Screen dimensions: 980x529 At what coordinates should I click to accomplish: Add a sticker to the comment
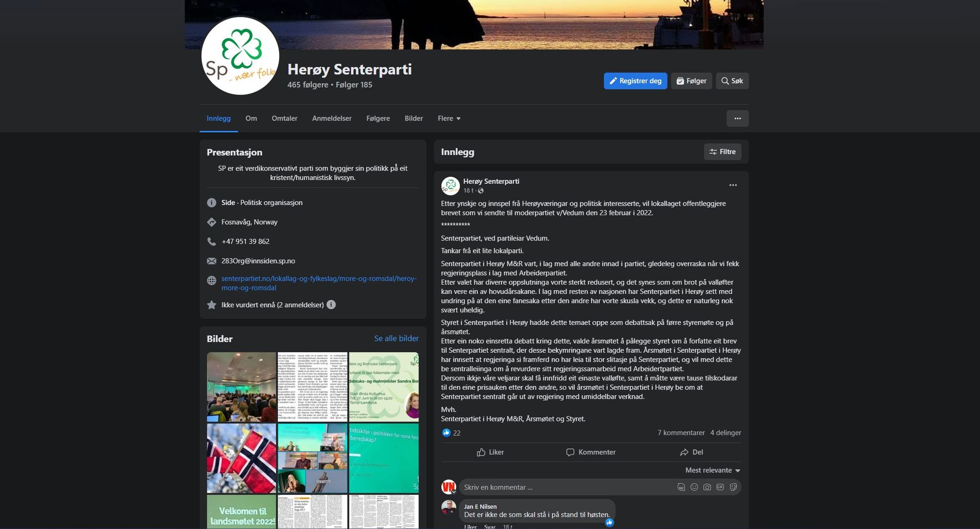734,487
